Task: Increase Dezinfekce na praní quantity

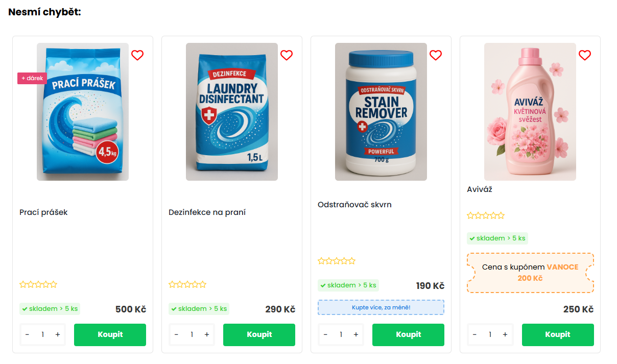Action: click(x=207, y=335)
